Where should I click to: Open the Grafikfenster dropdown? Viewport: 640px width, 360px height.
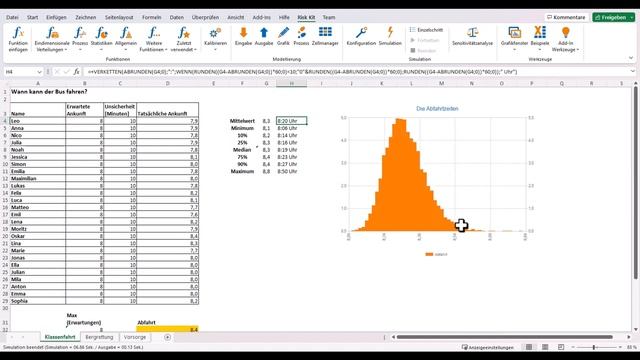(x=514, y=39)
